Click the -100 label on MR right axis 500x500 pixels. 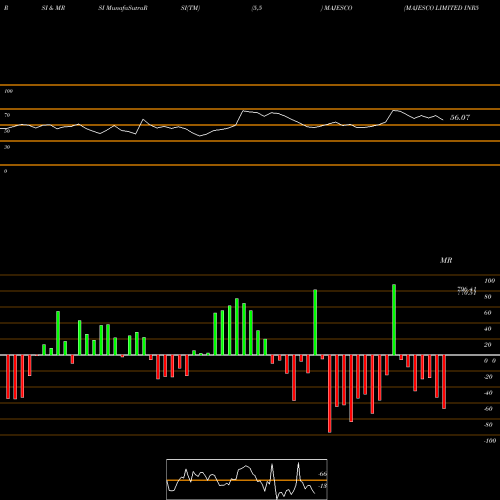pyautogui.click(x=490, y=441)
